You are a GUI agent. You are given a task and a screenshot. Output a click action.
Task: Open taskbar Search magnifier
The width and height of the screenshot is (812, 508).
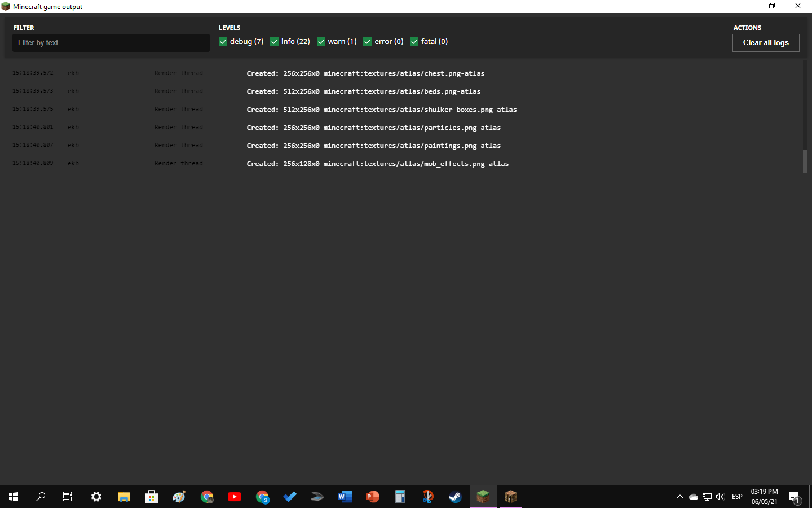[x=41, y=497]
